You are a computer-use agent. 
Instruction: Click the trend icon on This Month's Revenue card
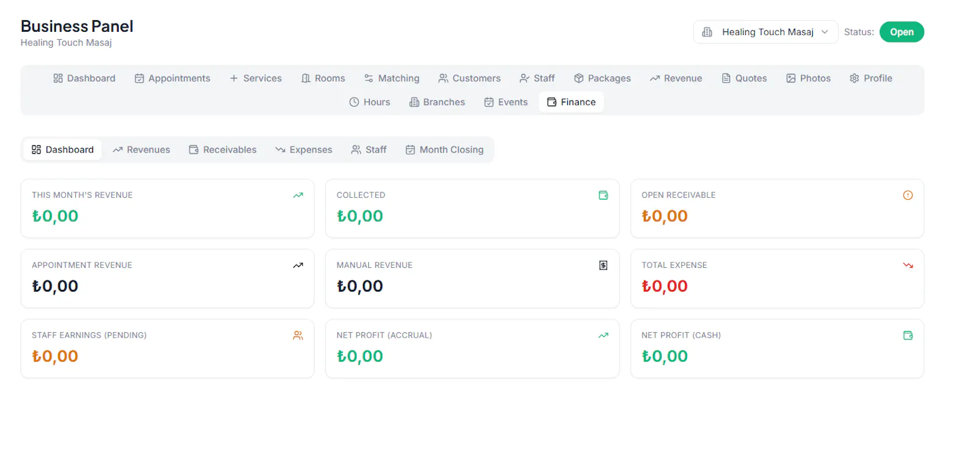click(298, 195)
